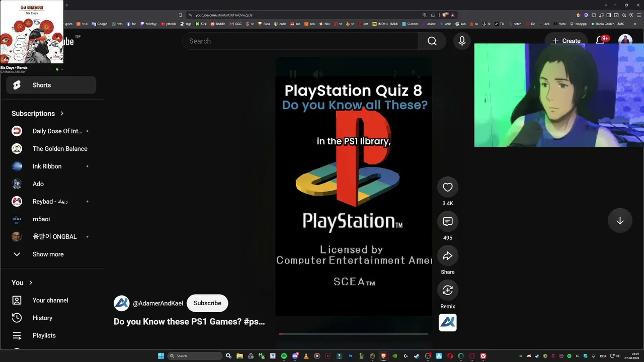Open the short's three-dot options menu
The height and width of the screenshot is (362, 644).
pos(394,74)
